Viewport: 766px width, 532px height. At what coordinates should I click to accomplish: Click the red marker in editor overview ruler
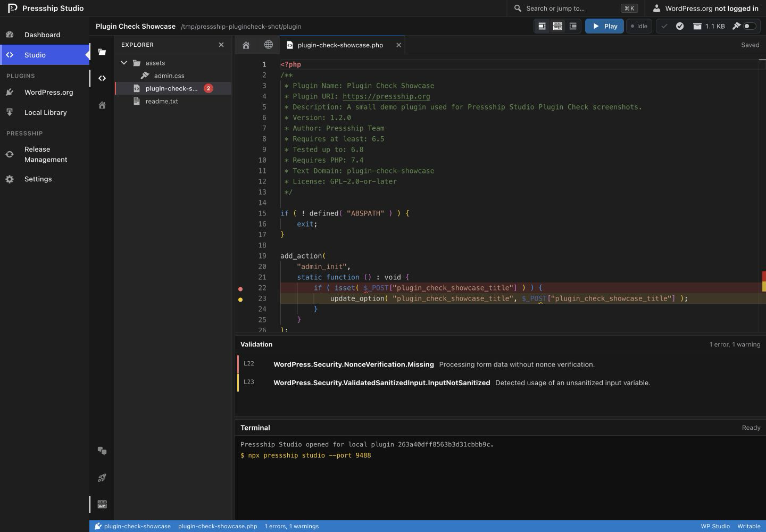point(764,276)
